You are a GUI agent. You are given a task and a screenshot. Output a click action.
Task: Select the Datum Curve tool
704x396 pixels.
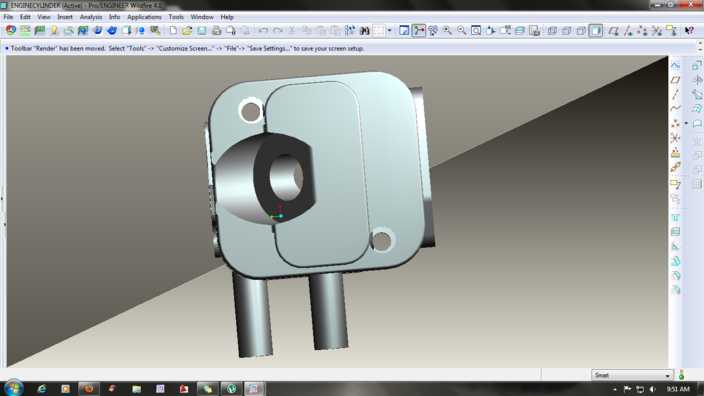pos(675,109)
